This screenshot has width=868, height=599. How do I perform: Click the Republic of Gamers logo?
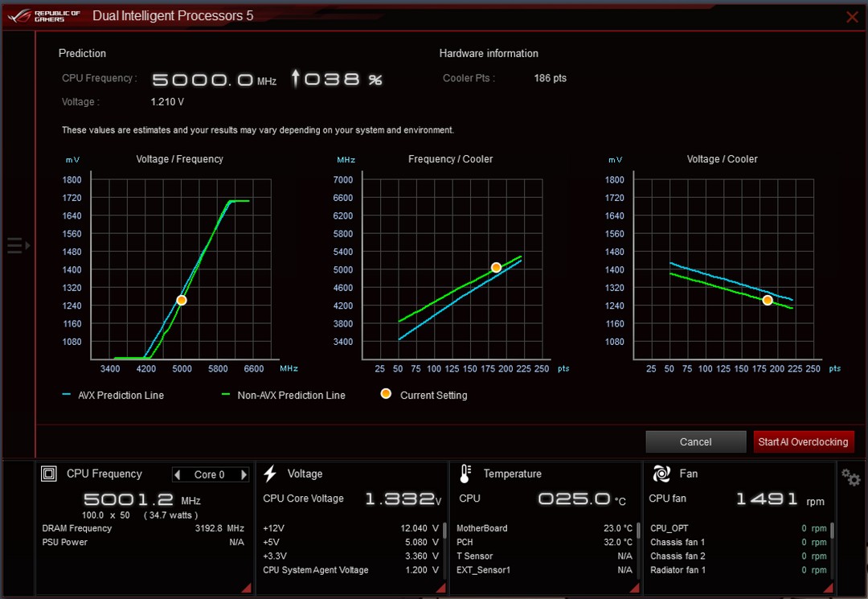pyautogui.click(x=43, y=15)
